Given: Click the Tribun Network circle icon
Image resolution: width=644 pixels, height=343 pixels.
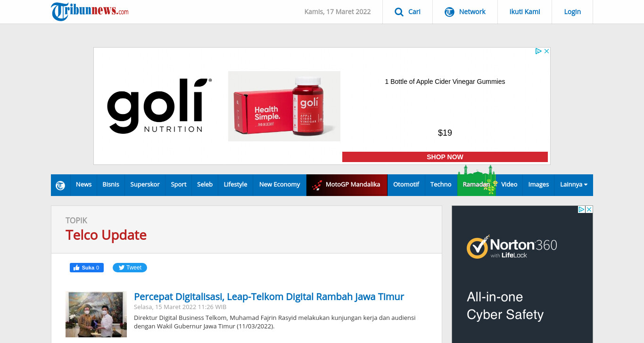Looking at the screenshot, I should pos(449,12).
